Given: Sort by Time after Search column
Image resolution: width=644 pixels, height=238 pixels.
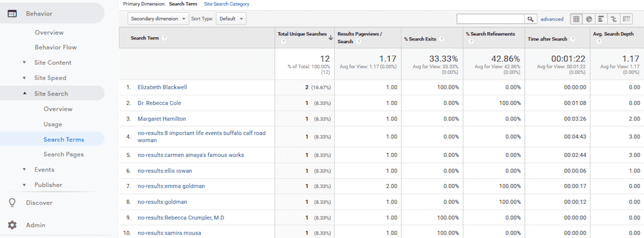Looking at the screenshot, I should (547, 39).
